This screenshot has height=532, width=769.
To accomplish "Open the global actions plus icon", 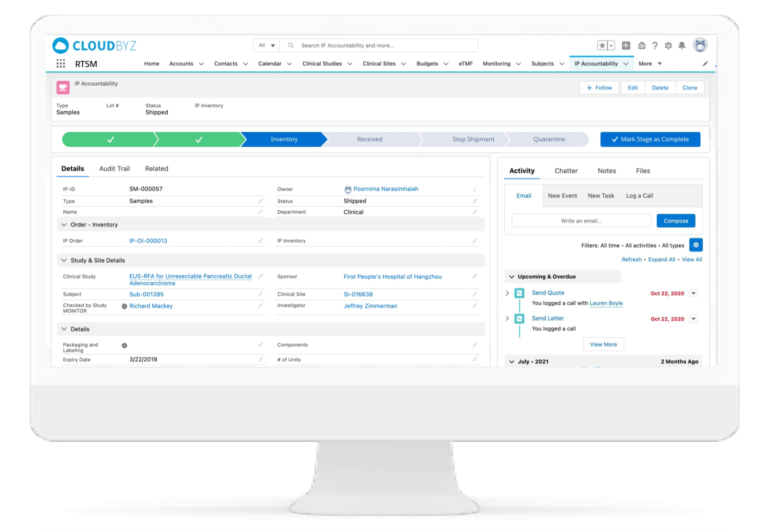I will [626, 45].
